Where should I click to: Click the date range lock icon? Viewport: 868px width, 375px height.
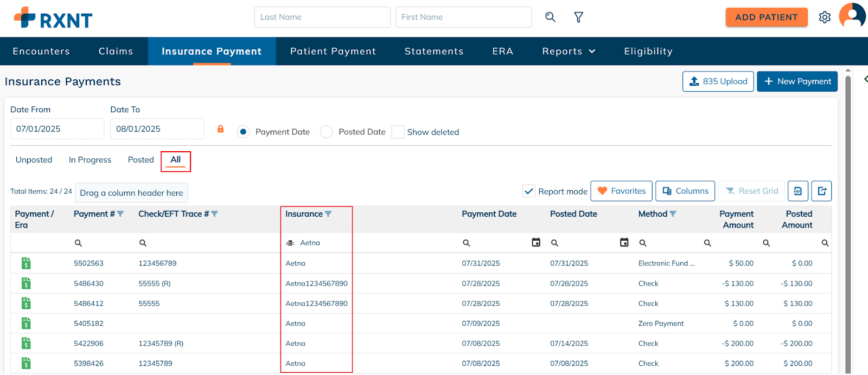[x=220, y=129]
